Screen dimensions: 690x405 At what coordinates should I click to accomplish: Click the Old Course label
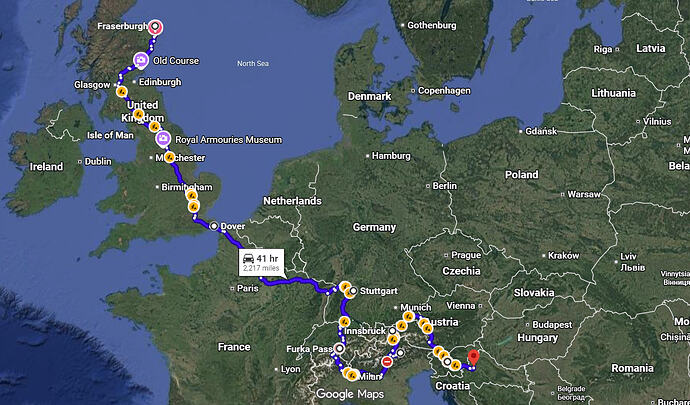tap(176, 61)
